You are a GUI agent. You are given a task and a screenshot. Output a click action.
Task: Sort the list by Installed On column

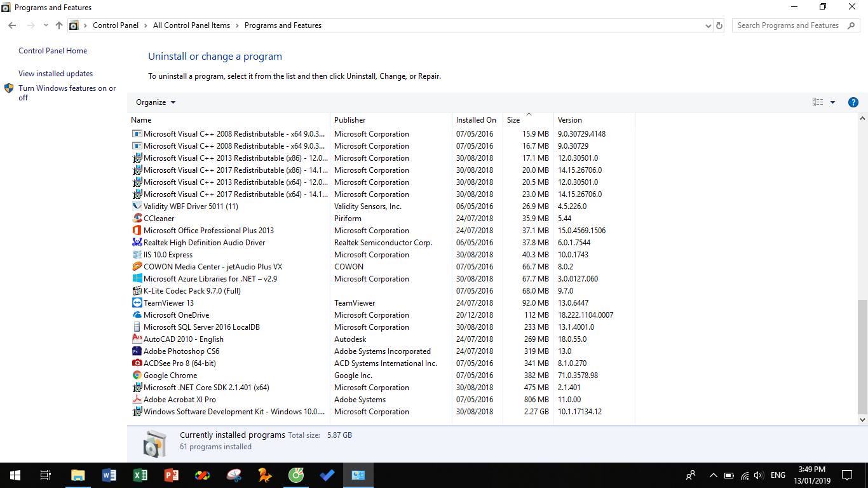477,120
